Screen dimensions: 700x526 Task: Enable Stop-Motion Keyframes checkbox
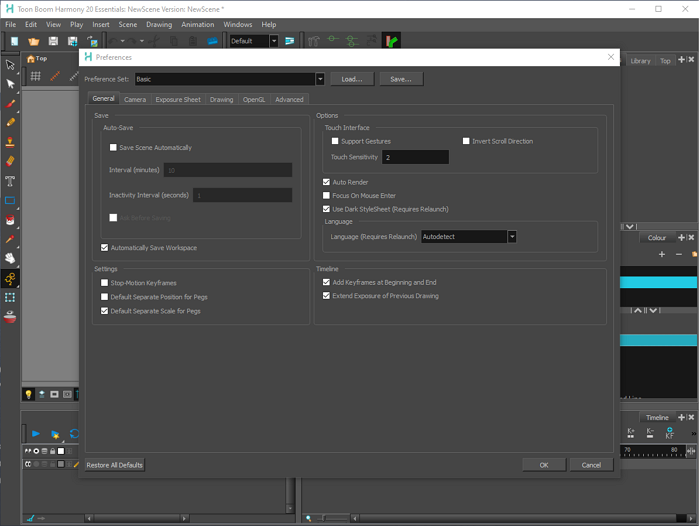[104, 283]
